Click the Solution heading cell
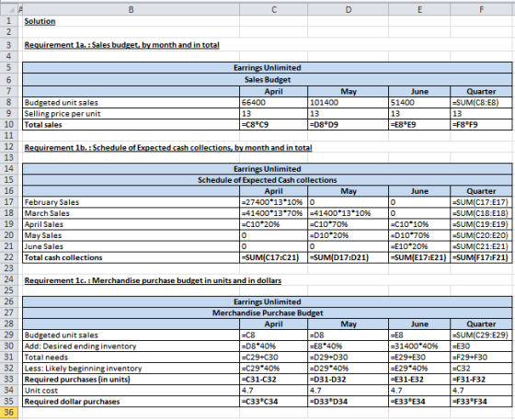The width and height of the screenshot is (515, 420). (x=40, y=21)
